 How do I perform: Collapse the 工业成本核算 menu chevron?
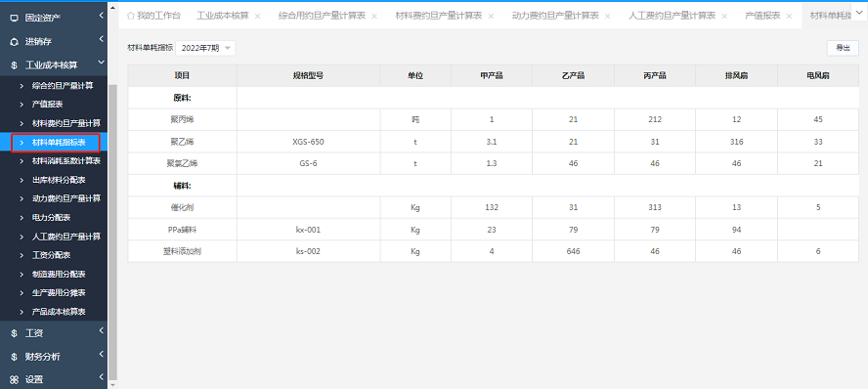(102, 64)
